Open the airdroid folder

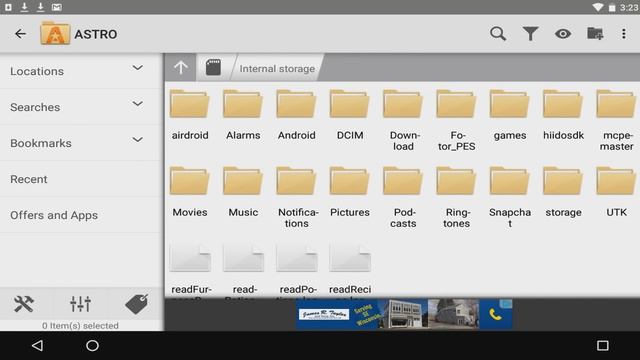(x=190, y=116)
